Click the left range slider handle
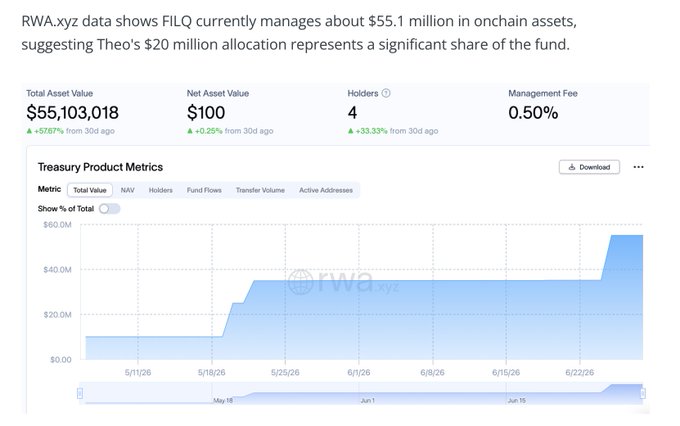680x426 pixels. click(x=80, y=393)
